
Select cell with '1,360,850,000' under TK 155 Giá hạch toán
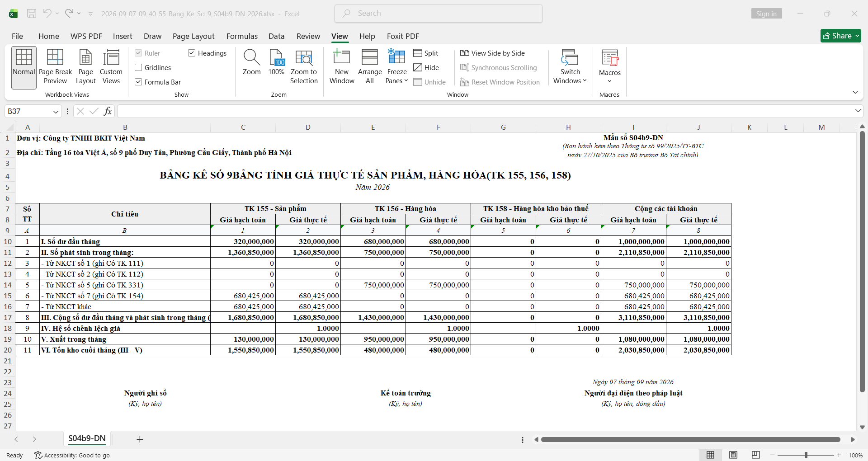point(243,252)
